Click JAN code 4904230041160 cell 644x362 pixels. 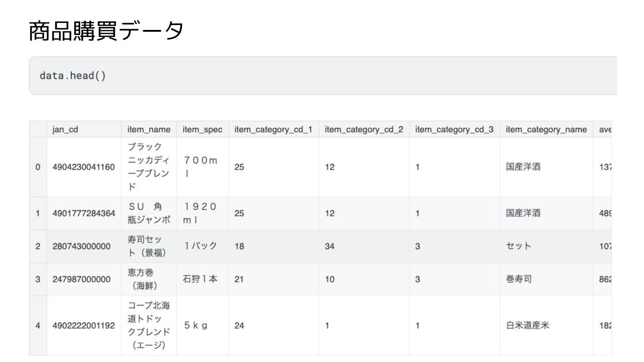[84, 167]
